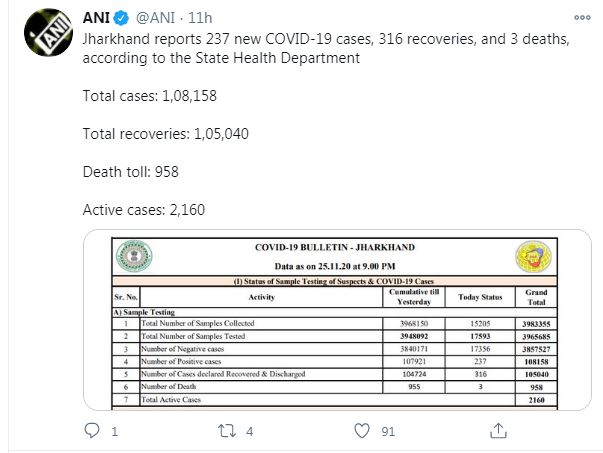Viewport: 603px width, 453px height.
Task: Click the share upload icon
Action: (x=498, y=431)
